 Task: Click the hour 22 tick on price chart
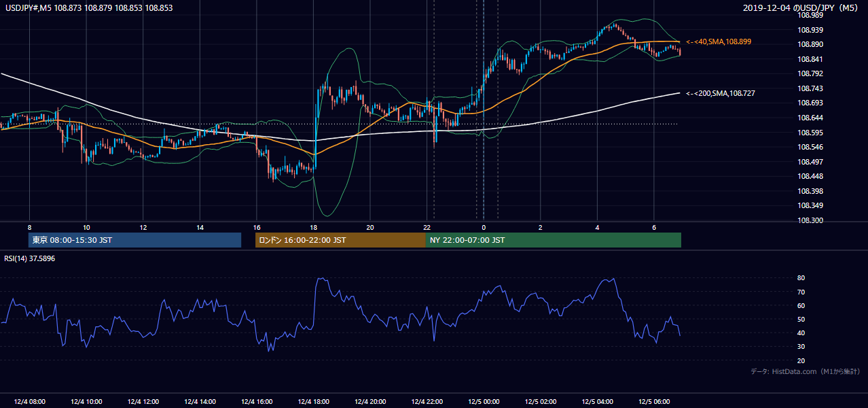pos(427,227)
